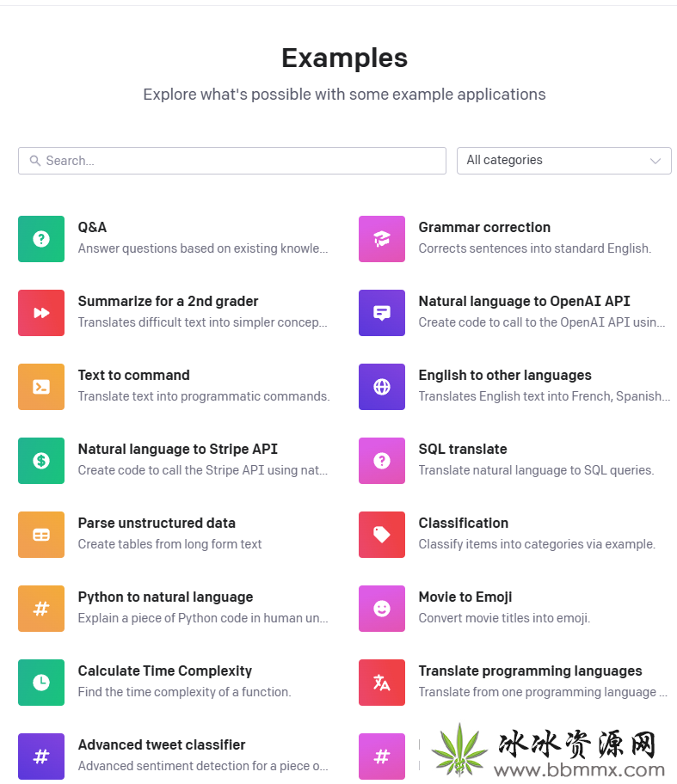Viewport: 677px width, 784px height.
Task: Click the Natural language to Stripe API dollar icon
Action: pyautogui.click(x=41, y=461)
